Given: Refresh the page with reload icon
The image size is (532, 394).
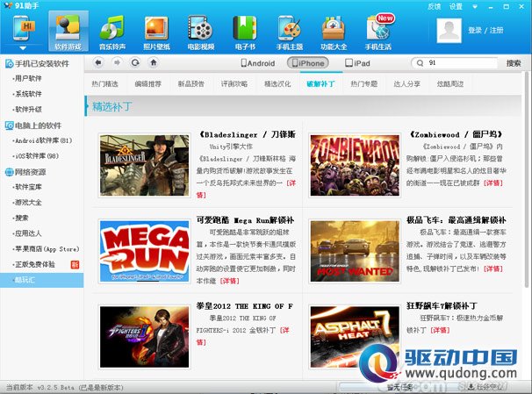Looking at the screenshot, I should click(135, 62).
